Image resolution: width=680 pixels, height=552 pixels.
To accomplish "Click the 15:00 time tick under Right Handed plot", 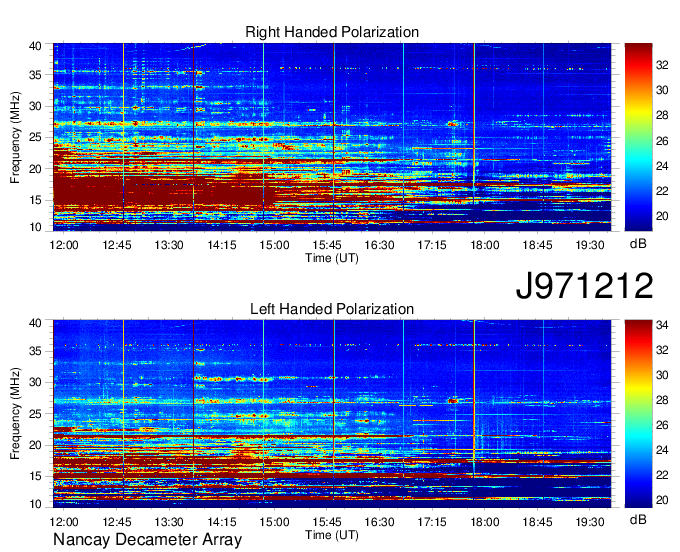I will (x=275, y=245).
